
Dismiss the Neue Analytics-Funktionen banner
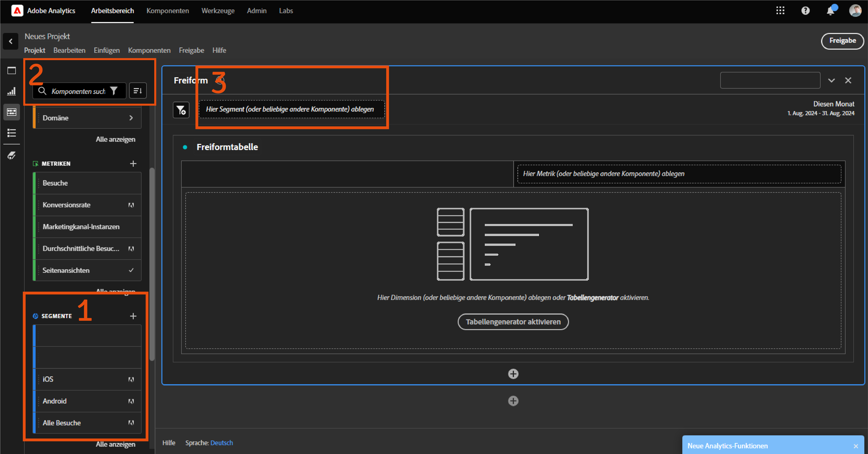[856, 446]
